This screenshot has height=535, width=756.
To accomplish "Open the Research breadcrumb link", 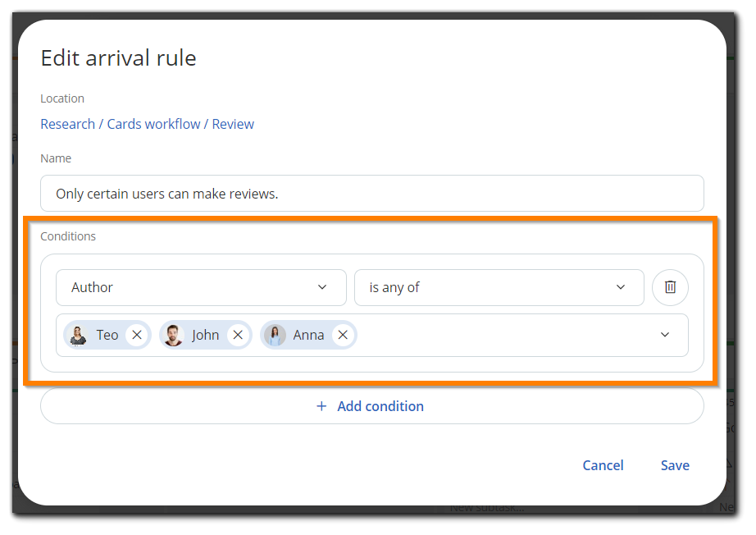I will (67, 123).
